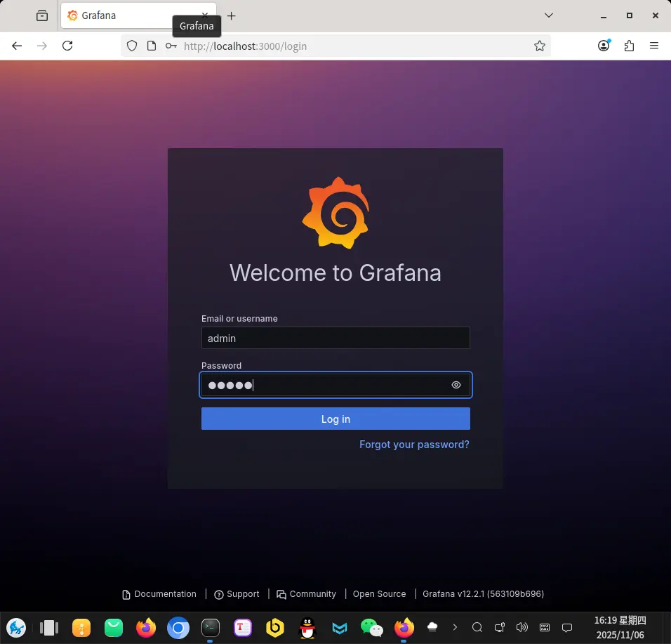Click the Grafana logo

(x=335, y=212)
